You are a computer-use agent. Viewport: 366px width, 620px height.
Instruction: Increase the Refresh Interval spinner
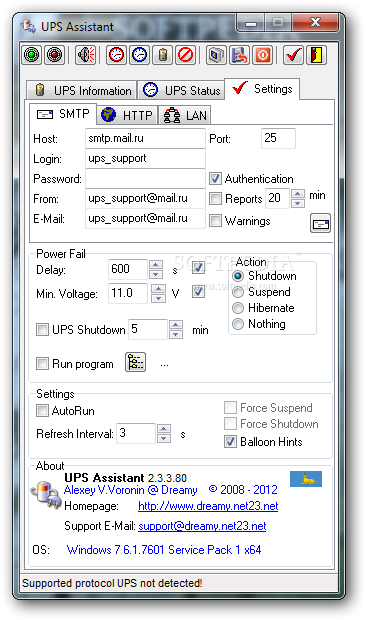click(x=164, y=429)
